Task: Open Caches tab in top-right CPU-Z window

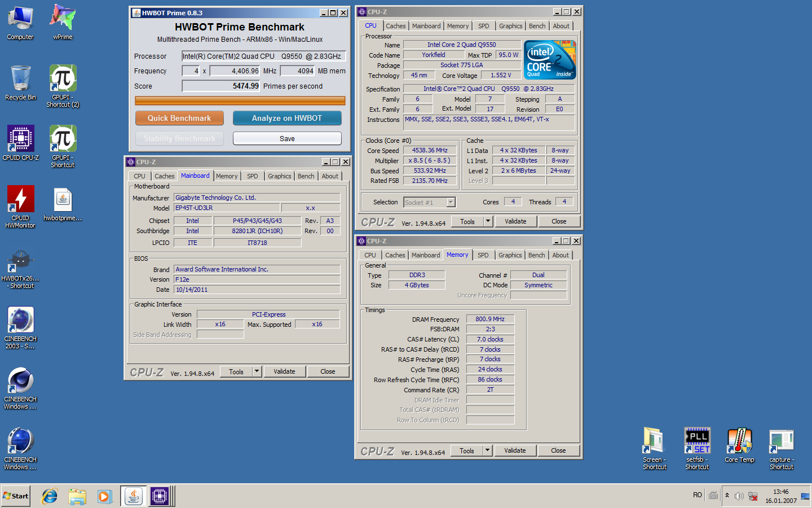Action: click(396, 26)
